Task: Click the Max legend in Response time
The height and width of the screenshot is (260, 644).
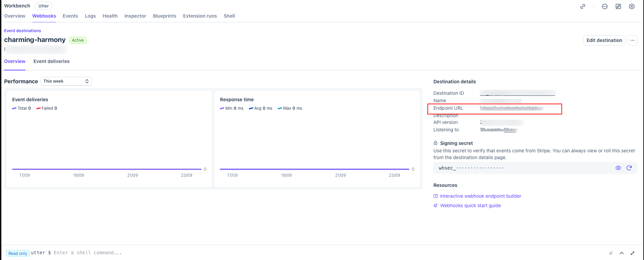Action: tap(290, 108)
